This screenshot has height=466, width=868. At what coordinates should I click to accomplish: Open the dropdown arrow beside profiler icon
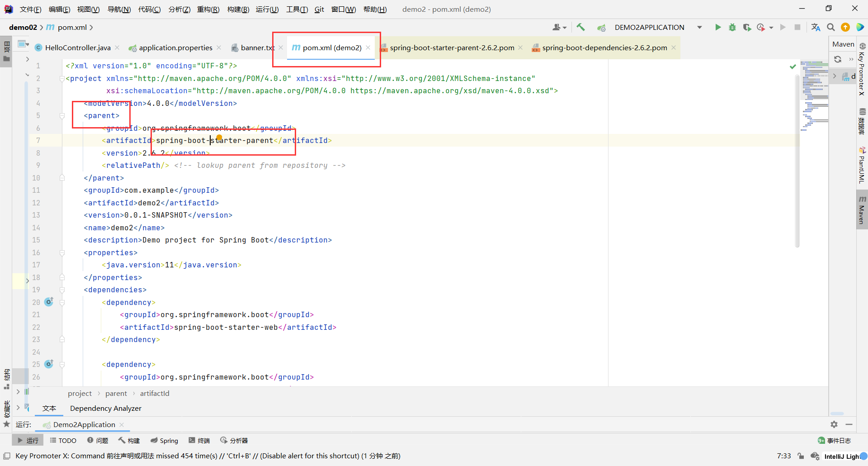click(x=771, y=28)
